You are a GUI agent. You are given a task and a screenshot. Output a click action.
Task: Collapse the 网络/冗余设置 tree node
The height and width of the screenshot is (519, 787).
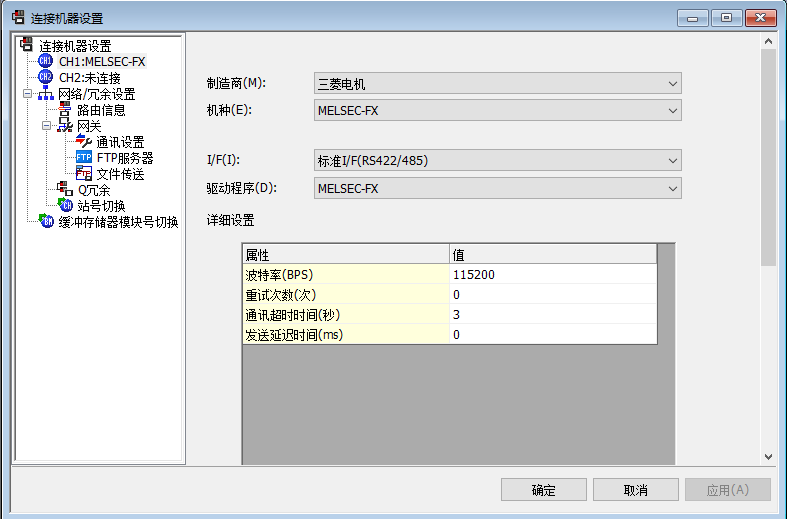[27, 94]
